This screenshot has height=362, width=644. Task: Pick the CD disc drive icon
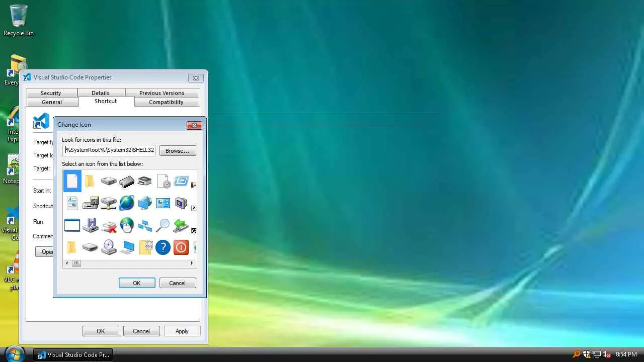pos(108,247)
